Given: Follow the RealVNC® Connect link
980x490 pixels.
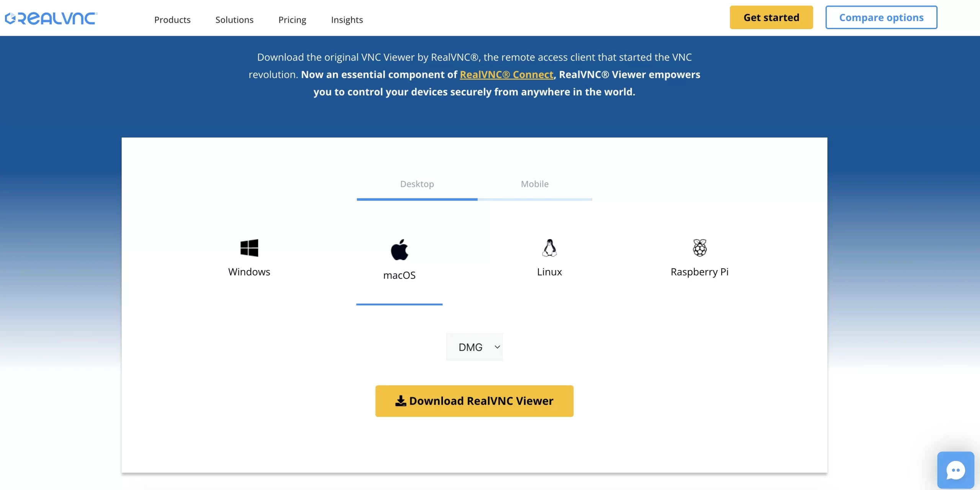Looking at the screenshot, I should pyautogui.click(x=506, y=74).
